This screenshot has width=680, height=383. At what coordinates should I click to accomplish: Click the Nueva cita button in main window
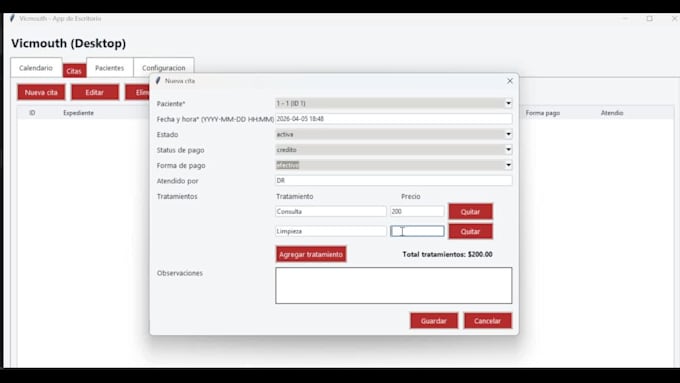(x=41, y=92)
